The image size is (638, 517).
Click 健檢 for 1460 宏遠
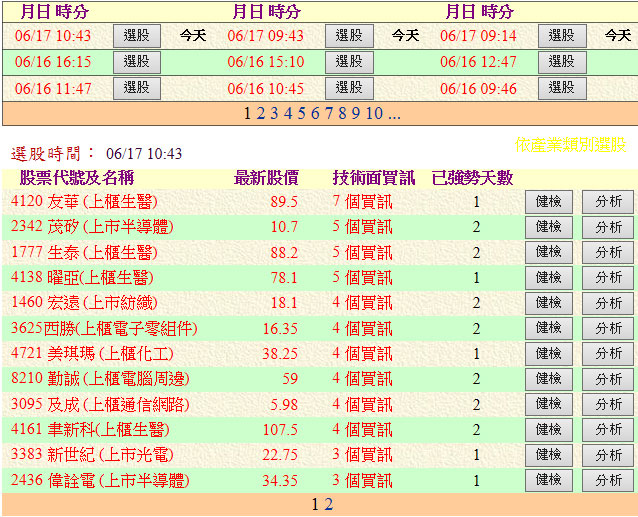pyautogui.click(x=548, y=303)
